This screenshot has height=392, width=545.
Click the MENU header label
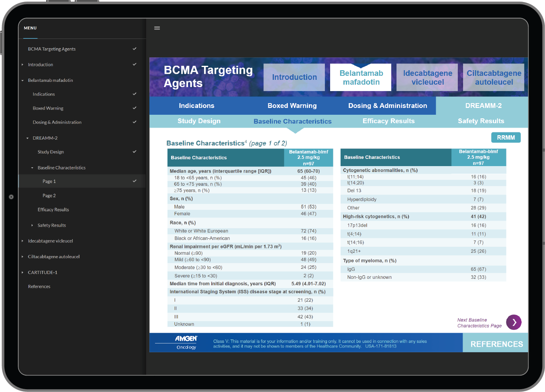(30, 28)
